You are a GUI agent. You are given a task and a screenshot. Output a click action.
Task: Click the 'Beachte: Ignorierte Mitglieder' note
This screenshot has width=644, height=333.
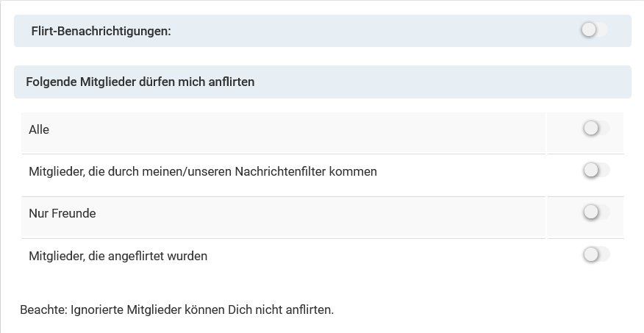[x=176, y=309]
